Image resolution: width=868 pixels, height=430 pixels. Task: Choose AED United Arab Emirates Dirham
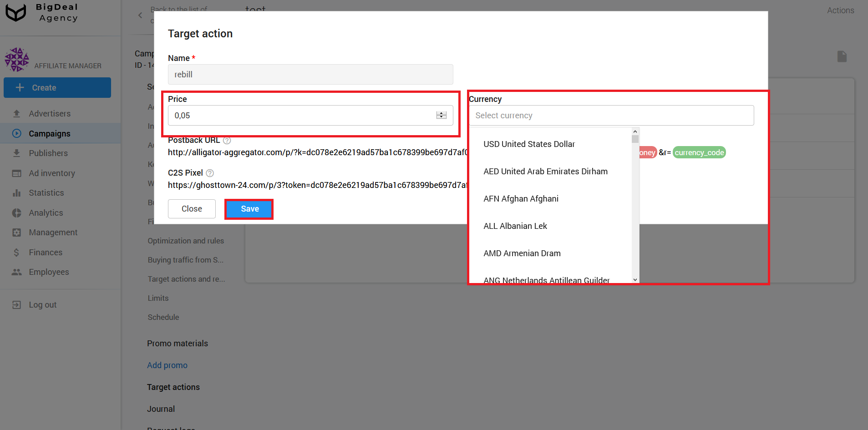[x=545, y=171]
